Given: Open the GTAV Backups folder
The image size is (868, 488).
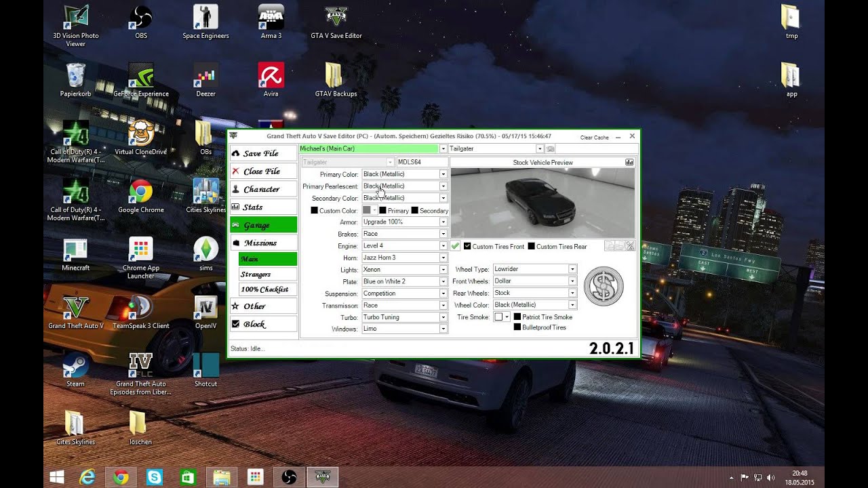Looking at the screenshot, I should [x=336, y=80].
